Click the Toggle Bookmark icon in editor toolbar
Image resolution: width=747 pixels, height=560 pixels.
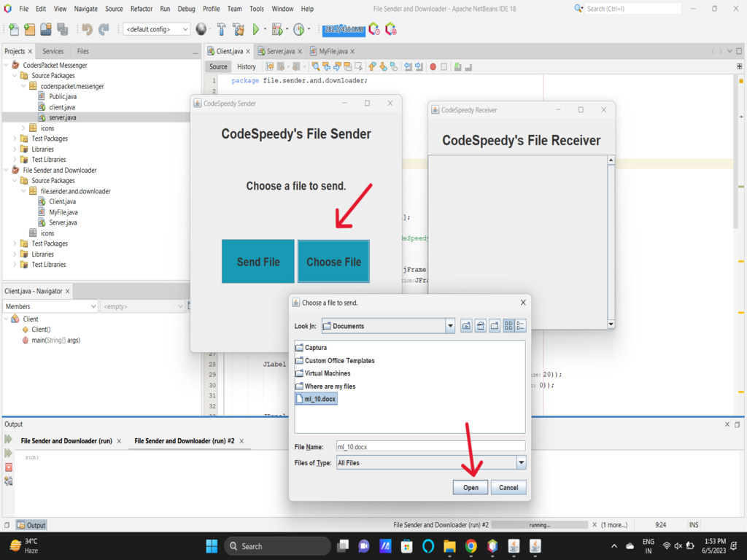click(394, 66)
